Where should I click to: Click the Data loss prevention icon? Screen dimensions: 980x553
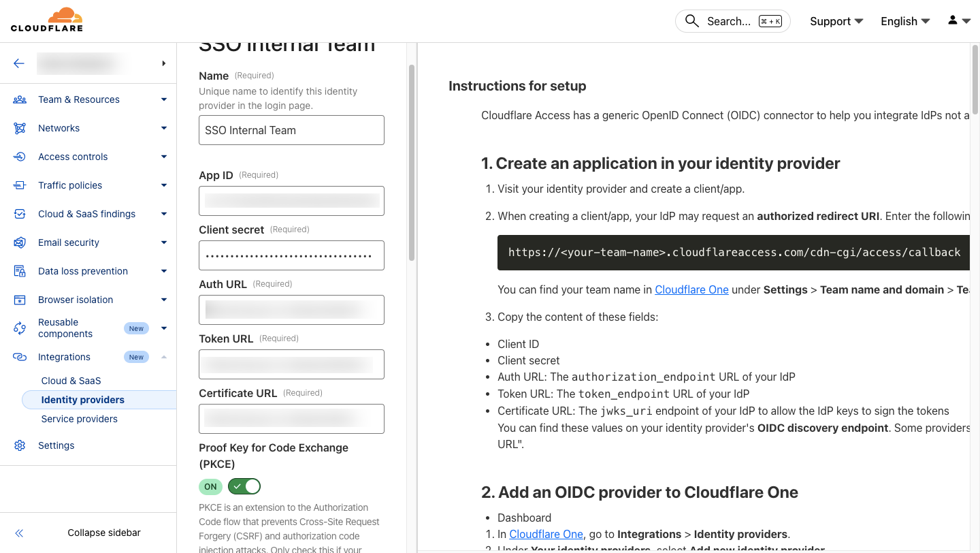(20, 271)
